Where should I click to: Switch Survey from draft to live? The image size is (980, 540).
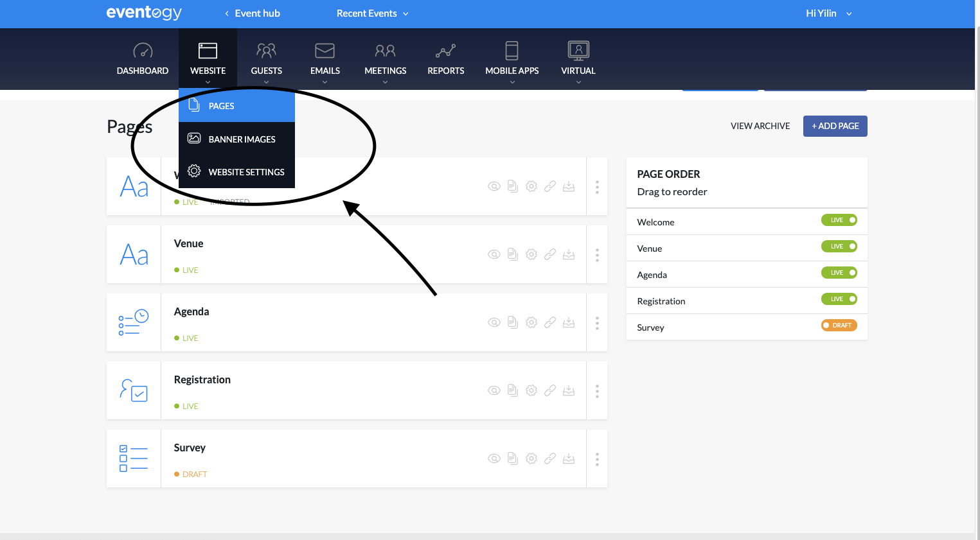839,326
